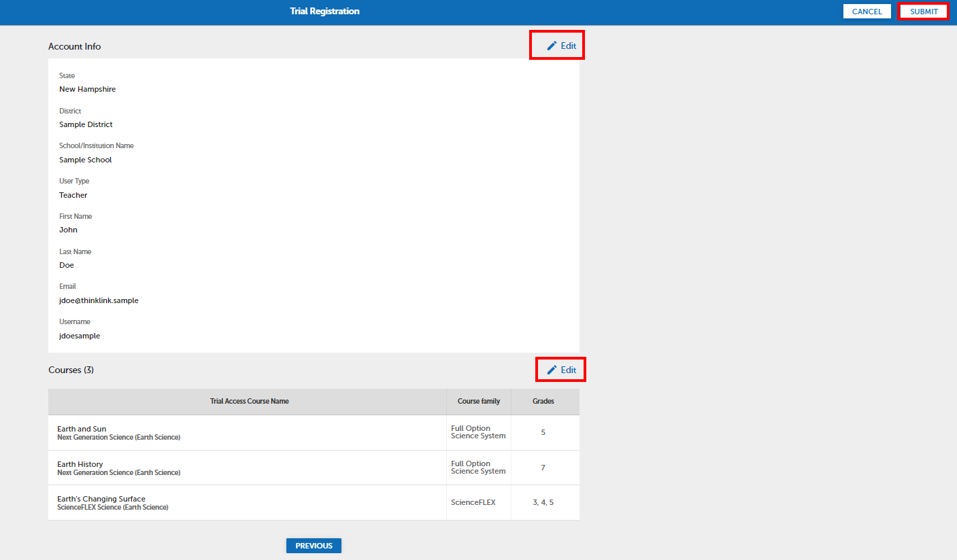Screen dimensions: 957x560
Task: Click the Account Info section heading
Action: pos(74,46)
